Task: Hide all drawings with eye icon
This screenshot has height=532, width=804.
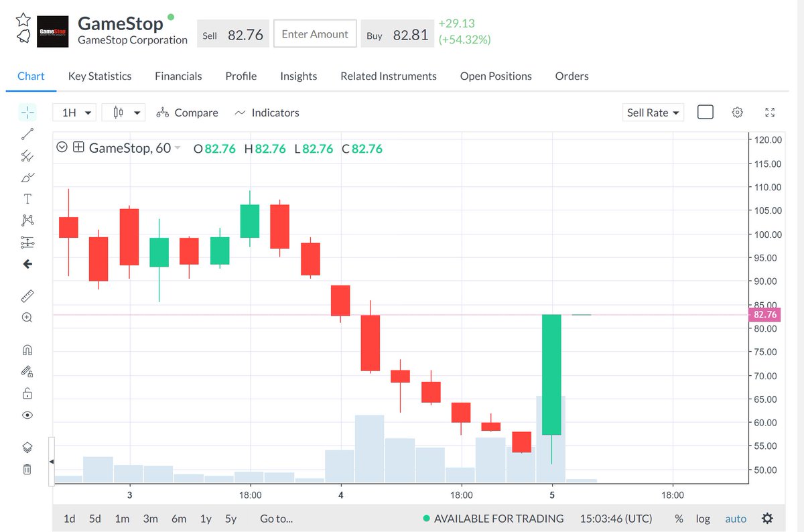Action: 27,415
